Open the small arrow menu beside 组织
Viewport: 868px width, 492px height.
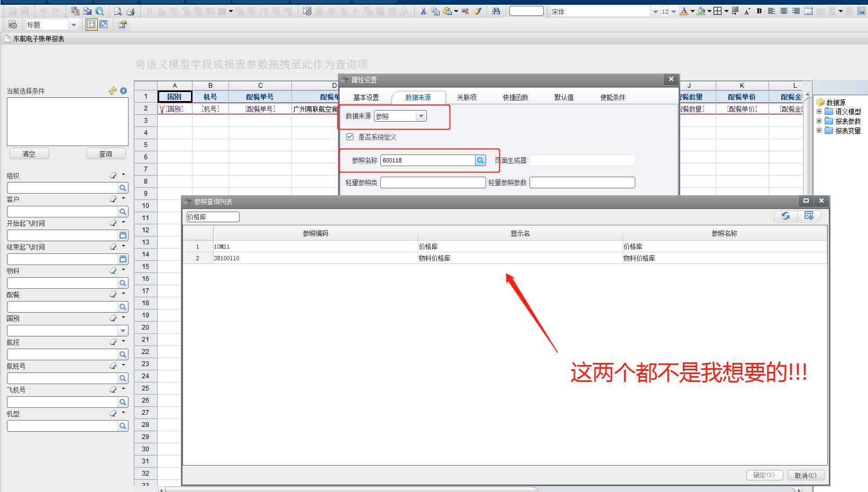[x=124, y=175]
